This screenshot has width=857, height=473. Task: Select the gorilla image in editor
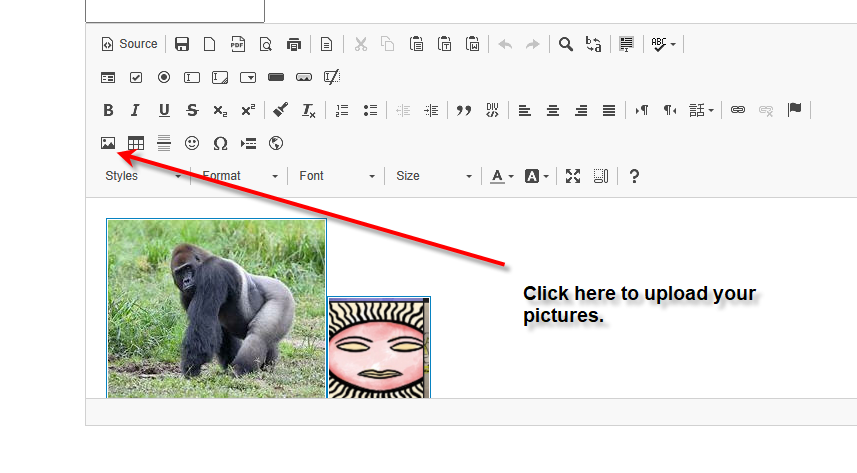click(x=216, y=307)
